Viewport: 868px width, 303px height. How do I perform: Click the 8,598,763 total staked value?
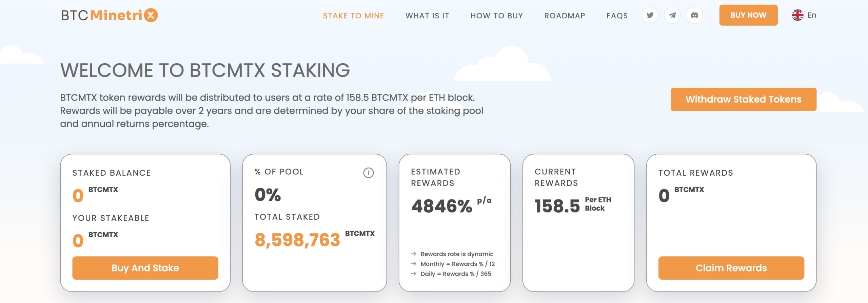pyautogui.click(x=297, y=240)
